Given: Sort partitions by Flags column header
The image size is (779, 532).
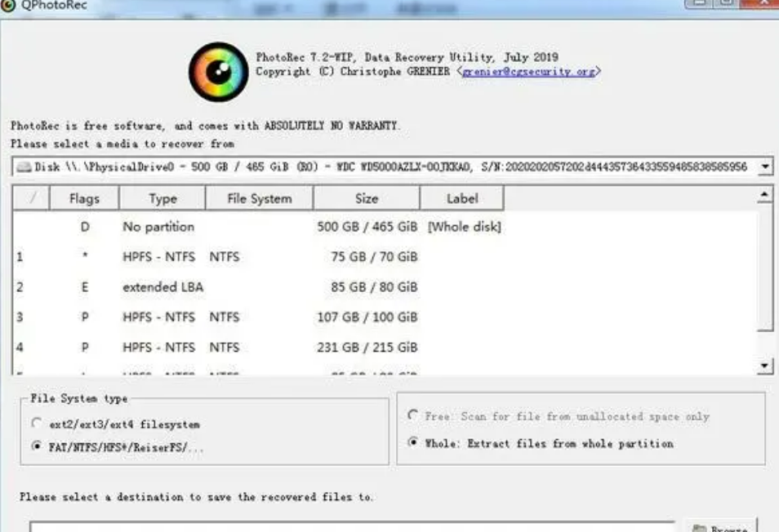Looking at the screenshot, I should 84,198.
